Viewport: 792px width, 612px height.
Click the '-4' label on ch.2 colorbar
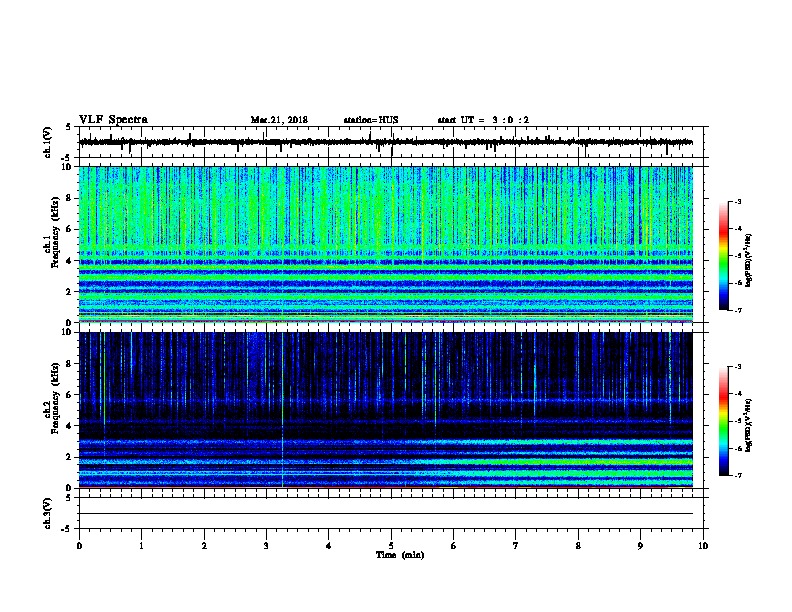point(737,393)
